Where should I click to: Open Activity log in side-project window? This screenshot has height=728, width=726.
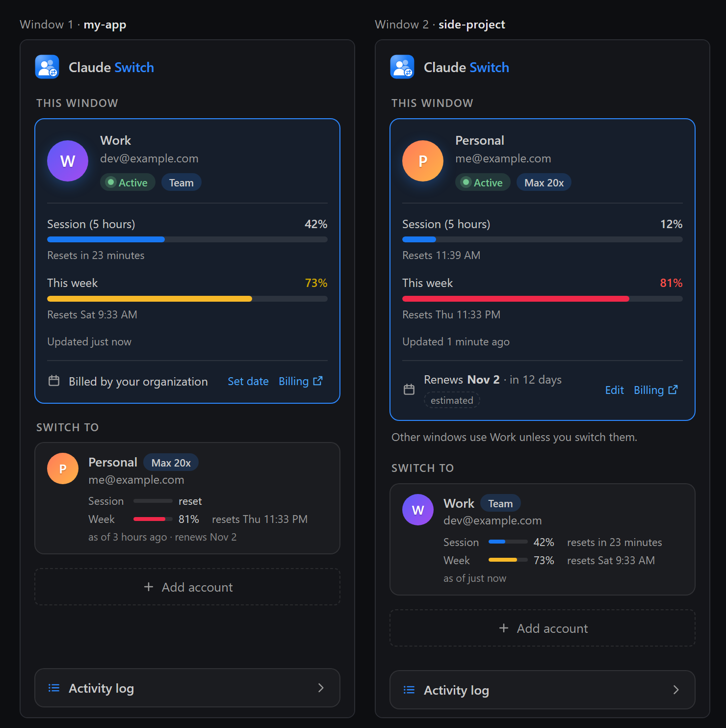tap(543, 690)
